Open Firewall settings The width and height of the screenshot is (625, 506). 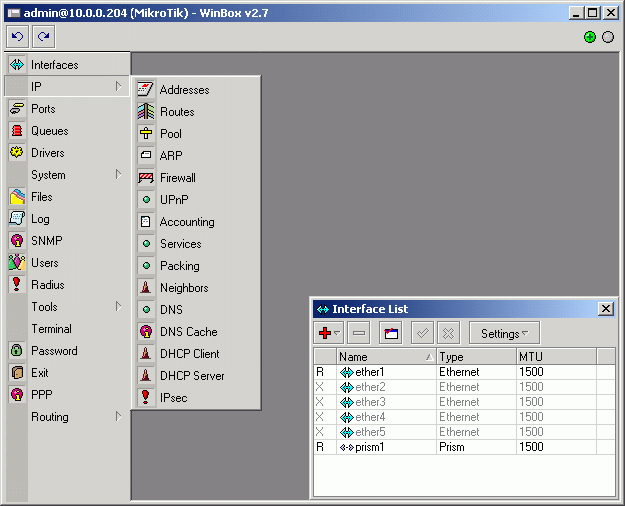(x=196, y=177)
